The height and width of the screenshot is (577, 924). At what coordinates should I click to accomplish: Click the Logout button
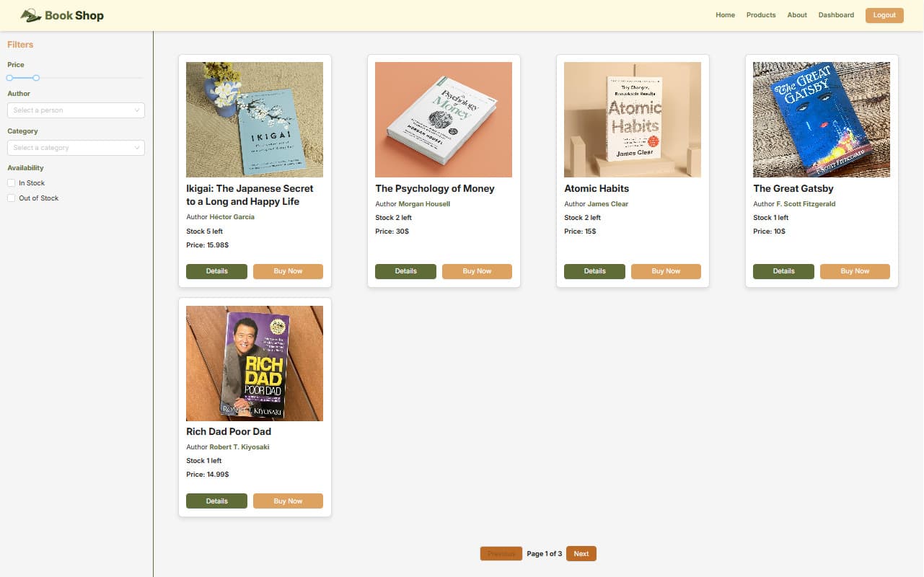pyautogui.click(x=884, y=15)
